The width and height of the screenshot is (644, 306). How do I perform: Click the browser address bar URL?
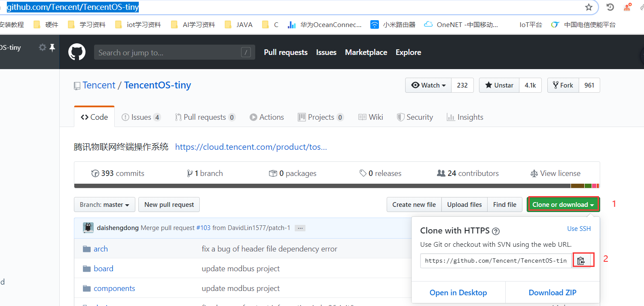pyautogui.click(x=73, y=7)
